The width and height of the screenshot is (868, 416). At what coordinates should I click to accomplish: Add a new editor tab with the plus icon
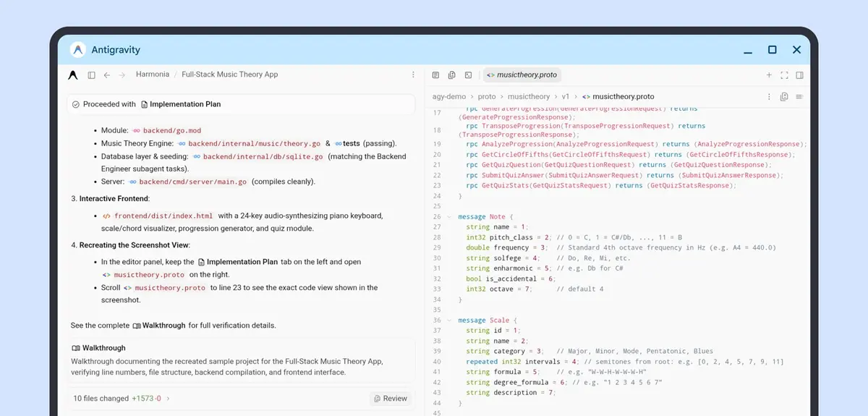pyautogui.click(x=769, y=75)
